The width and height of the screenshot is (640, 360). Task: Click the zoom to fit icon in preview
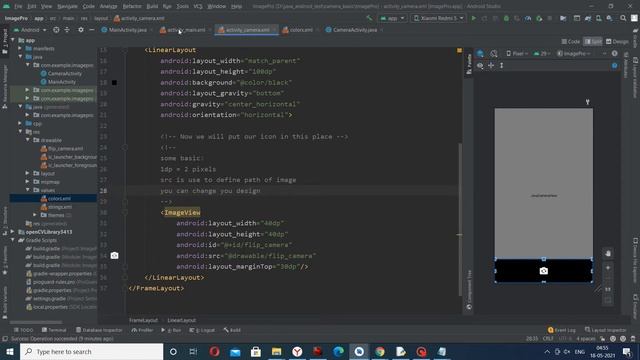pos(608,300)
